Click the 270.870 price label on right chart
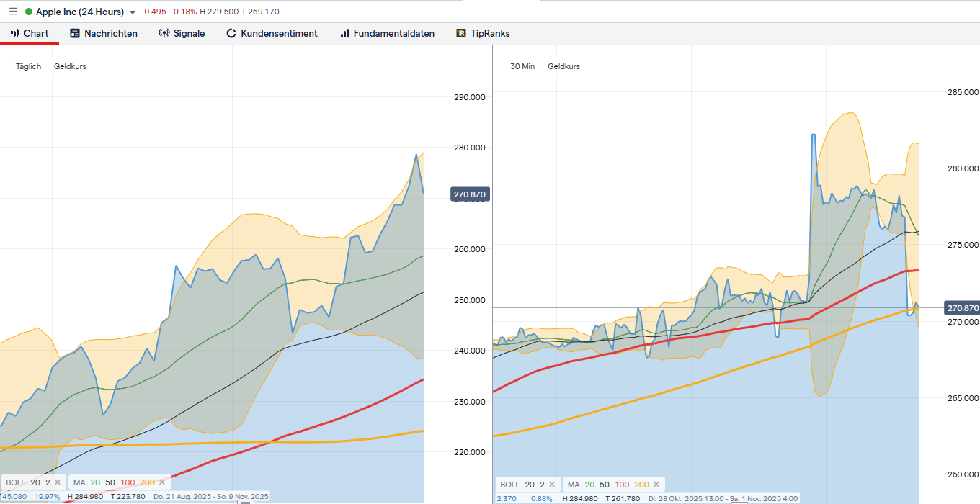Viewport: 980px width, 504px height. point(963,308)
